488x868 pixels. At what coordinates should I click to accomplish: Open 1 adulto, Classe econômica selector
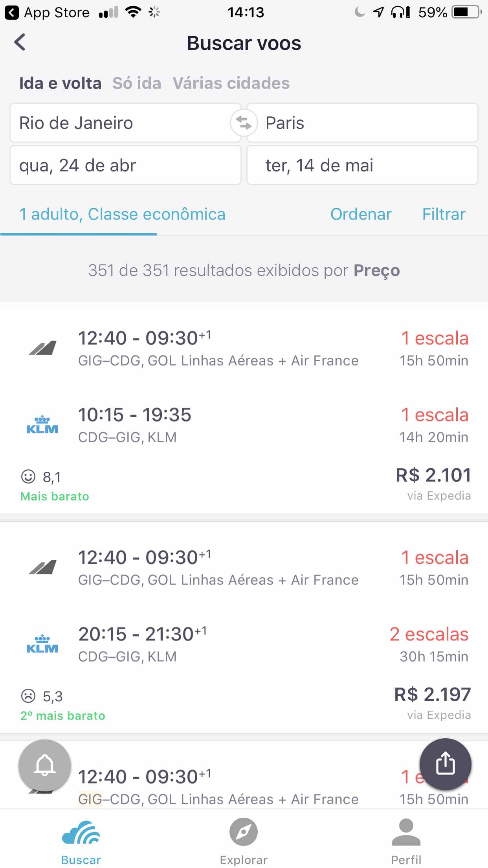[x=122, y=214]
